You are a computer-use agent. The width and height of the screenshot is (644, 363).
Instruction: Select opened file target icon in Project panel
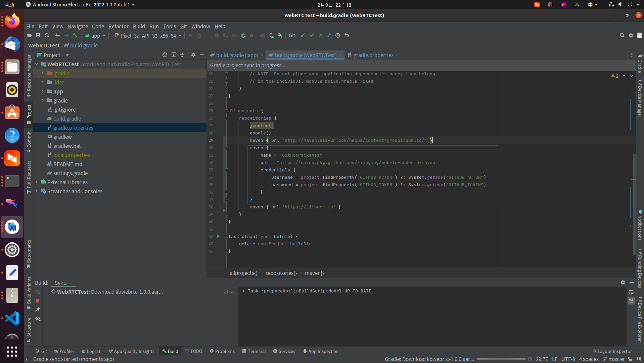(165, 55)
